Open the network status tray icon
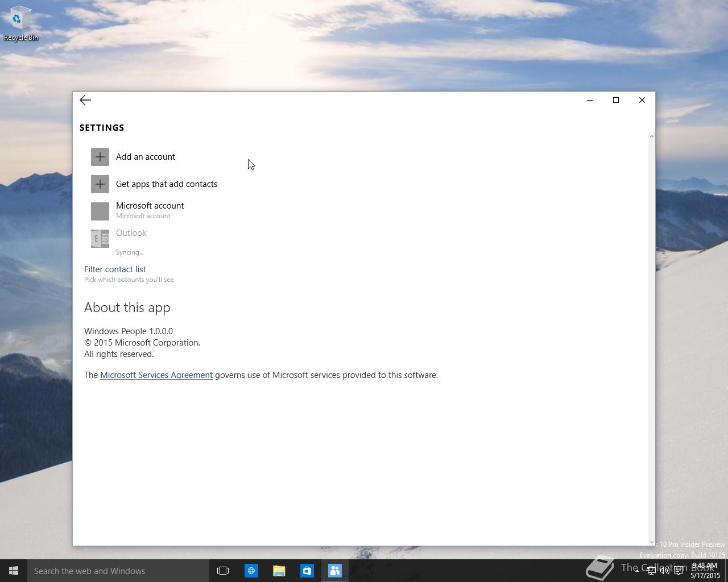Screen dimensions: 728x582 (x=651, y=571)
